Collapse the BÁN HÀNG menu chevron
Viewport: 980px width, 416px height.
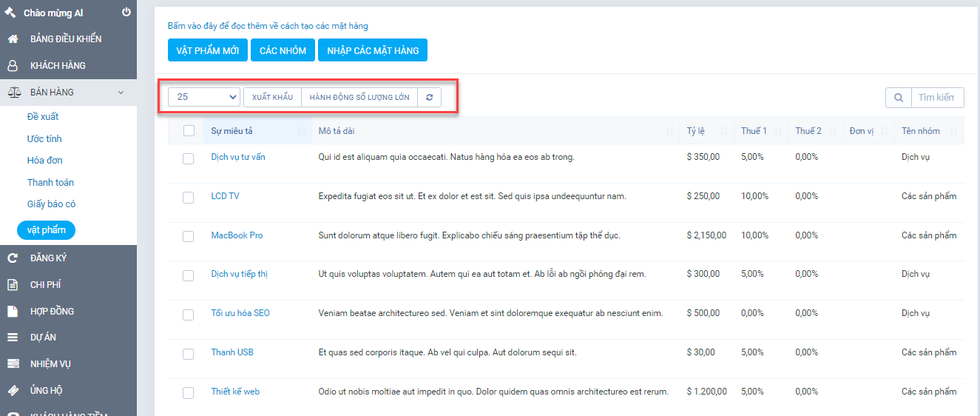pos(121,93)
